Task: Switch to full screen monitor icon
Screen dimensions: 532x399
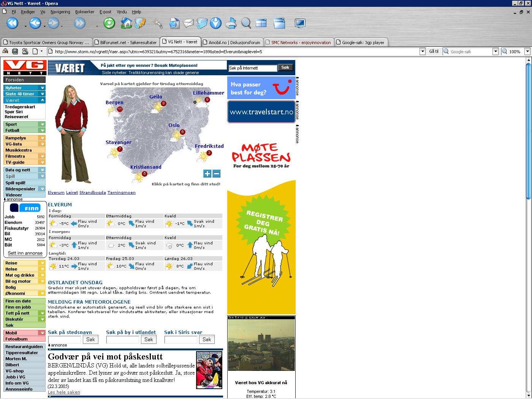Action: [300, 24]
